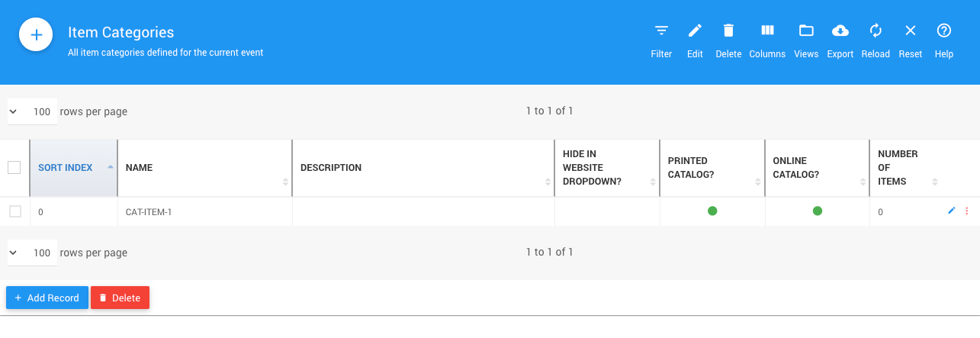The height and width of the screenshot is (338, 980).
Task: Sort by the Name column header
Action: coord(139,168)
